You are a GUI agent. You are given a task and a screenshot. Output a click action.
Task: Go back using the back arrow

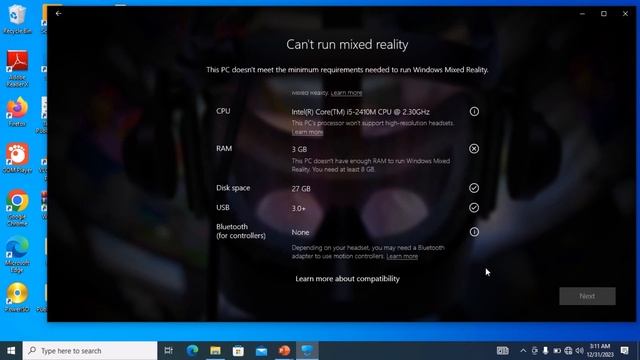tap(58, 13)
